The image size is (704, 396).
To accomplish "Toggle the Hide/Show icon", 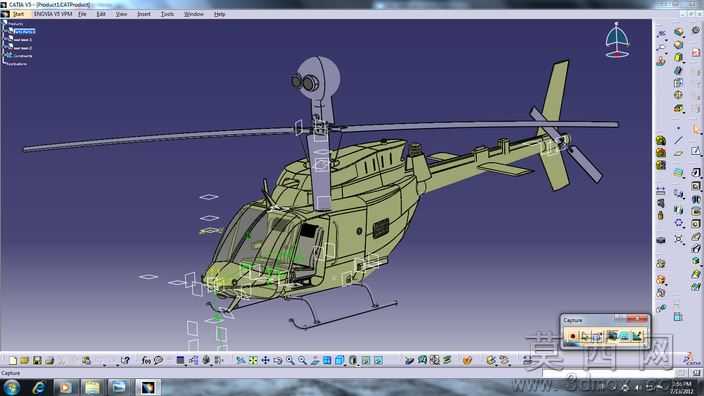I will click(366, 361).
